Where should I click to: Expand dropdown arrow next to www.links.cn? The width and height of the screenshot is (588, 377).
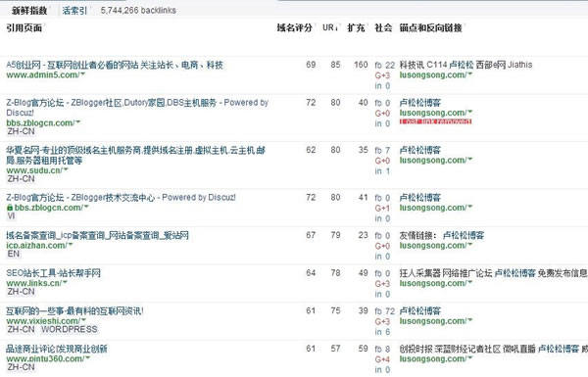[x=65, y=283]
